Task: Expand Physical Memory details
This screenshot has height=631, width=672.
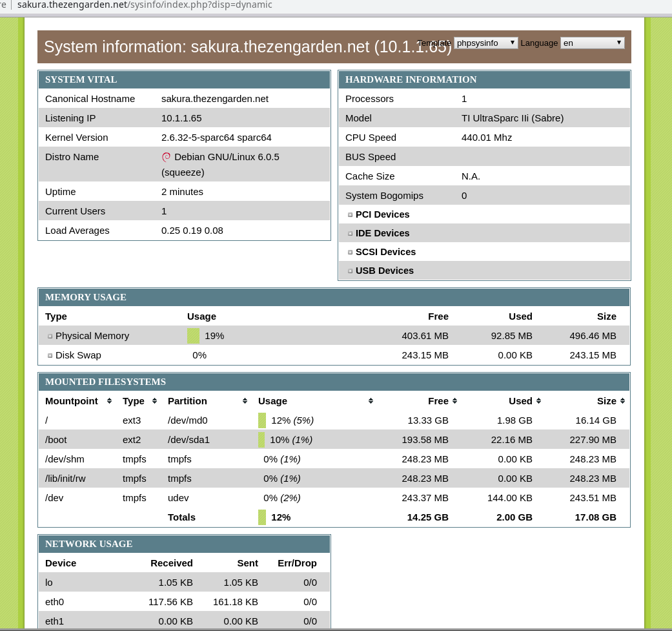Action: coord(50,336)
